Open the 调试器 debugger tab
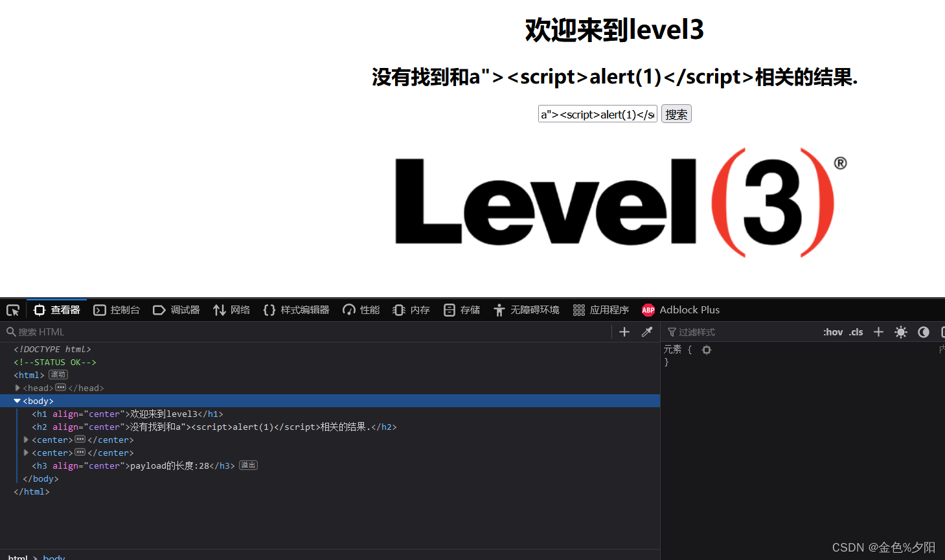The height and width of the screenshot is (560, 945). point(176,310)
